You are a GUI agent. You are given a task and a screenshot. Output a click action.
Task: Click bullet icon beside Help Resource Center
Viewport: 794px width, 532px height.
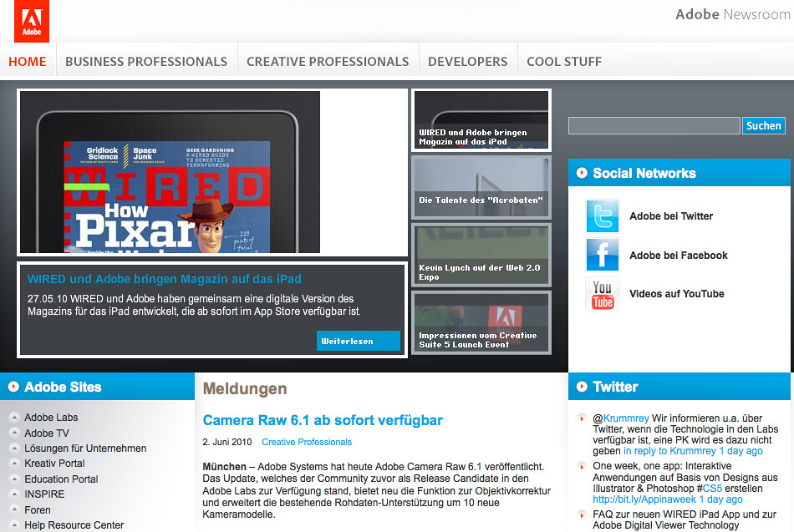[14, 525]
